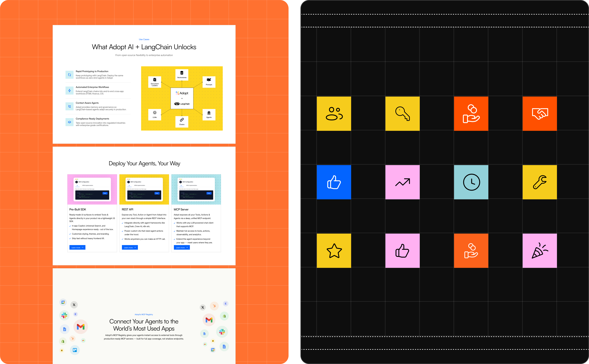
Task: Click the yellow star icon tile
Action: (x=334, y=251)
